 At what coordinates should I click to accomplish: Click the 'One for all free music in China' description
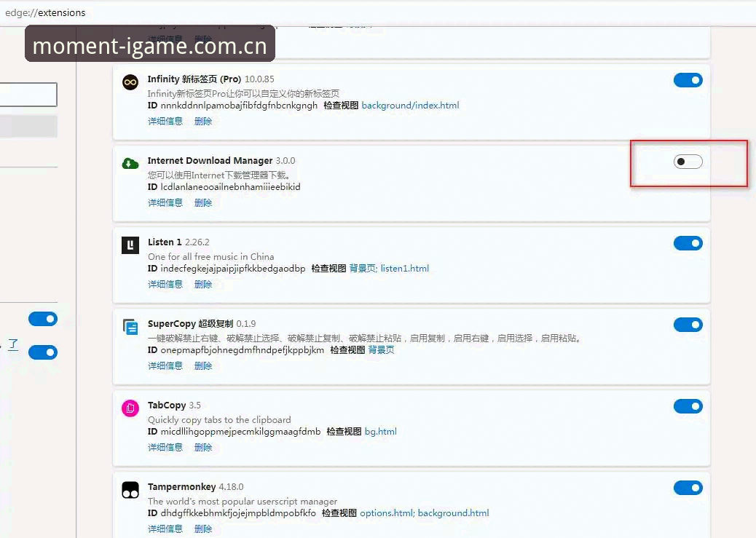click(210, 256)
